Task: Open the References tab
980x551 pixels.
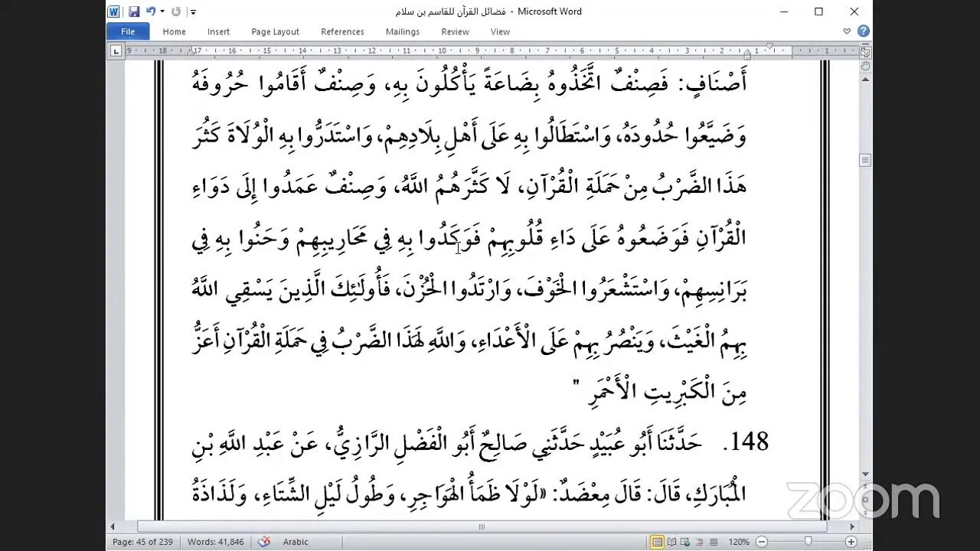Action: point(342,31)
